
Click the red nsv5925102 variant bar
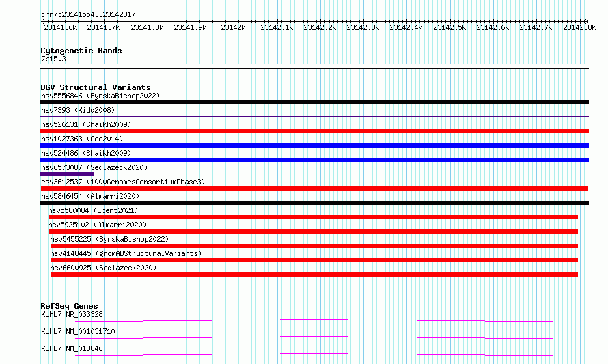(x=313, y=232)
